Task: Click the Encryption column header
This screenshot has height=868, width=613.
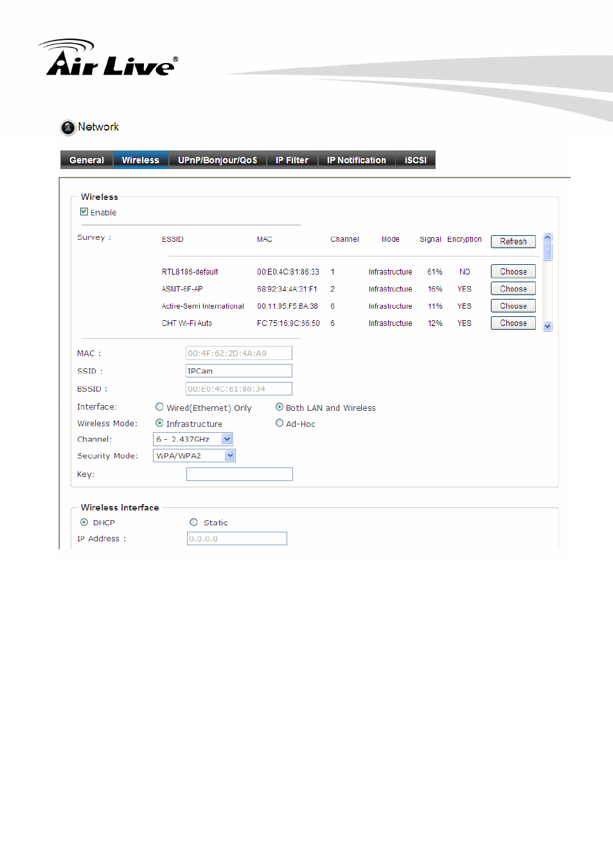Action: pos(465,239)
